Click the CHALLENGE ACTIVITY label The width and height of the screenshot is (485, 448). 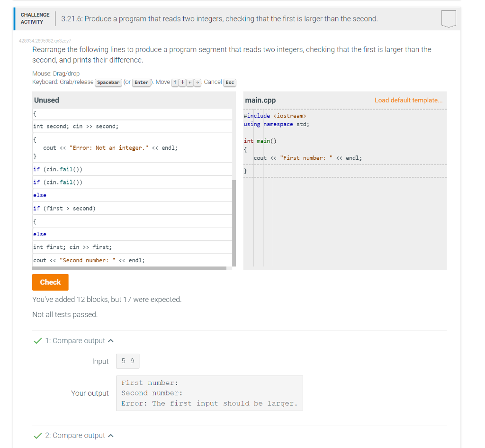click(35, 18)
